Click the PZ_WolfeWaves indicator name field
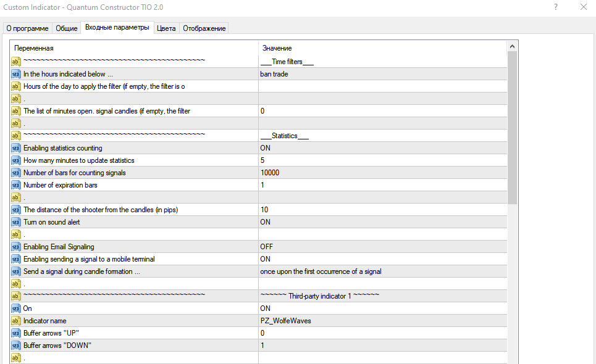The height and width of the screenshot is (364, 596). click(x=383, y=321)
